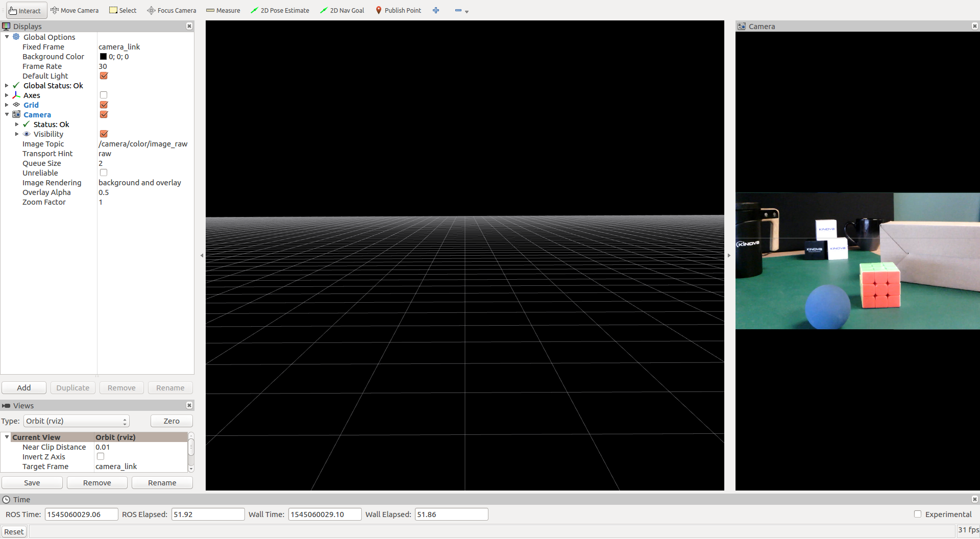
Task: Click the blue minus remove-tool icon
Action: pyautogui.click(x=458, y=10)
